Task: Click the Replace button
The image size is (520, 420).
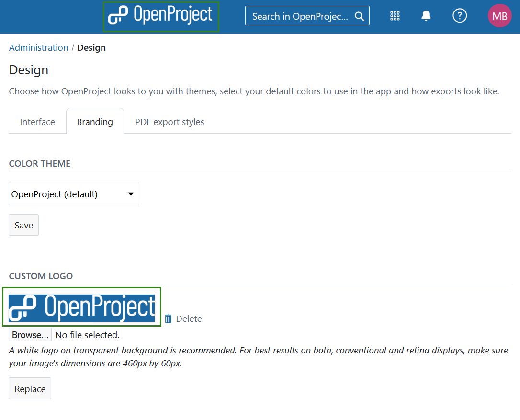Action: pos(30,389)
